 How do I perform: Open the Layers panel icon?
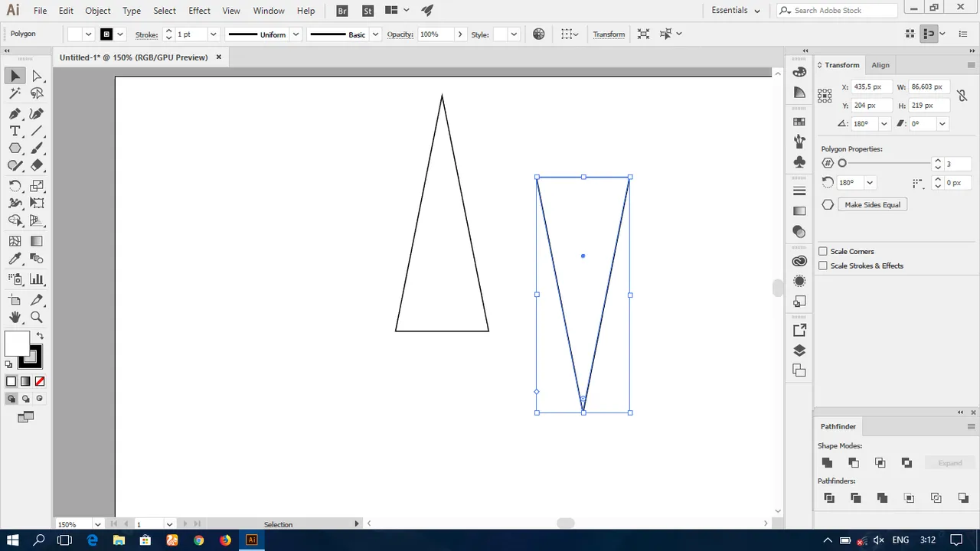(799, 350)
